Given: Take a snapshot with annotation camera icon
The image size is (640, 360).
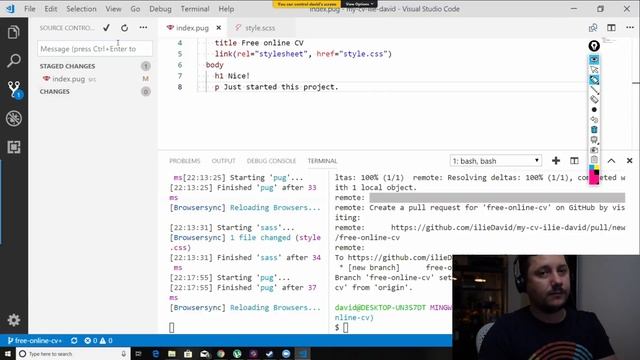Looking at the screenshot, I should click(x=594, y=150).
